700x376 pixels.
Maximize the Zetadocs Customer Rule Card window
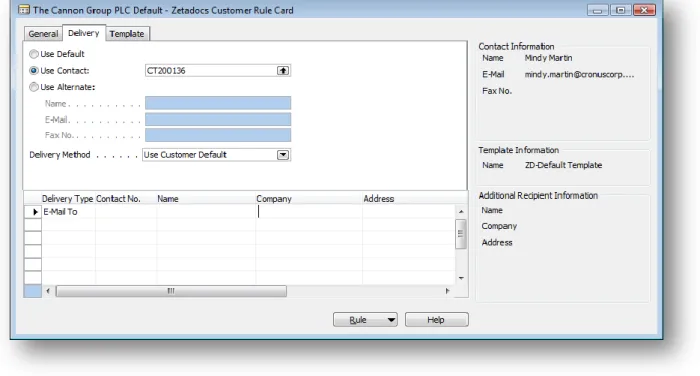pos(621,10)
